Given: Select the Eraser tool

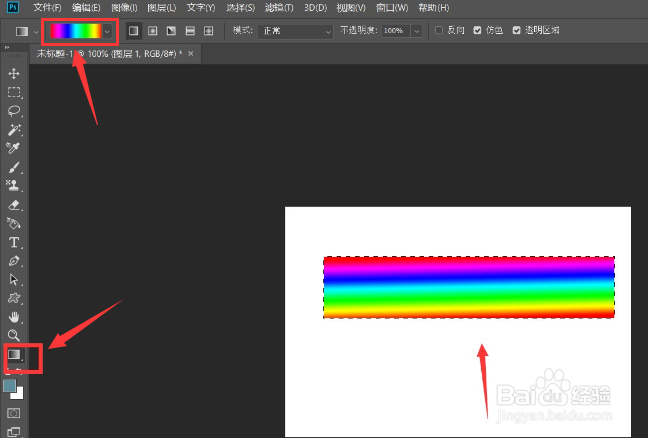Looking at the screenshot, I should pyautogui.click(x=14, y=205).
